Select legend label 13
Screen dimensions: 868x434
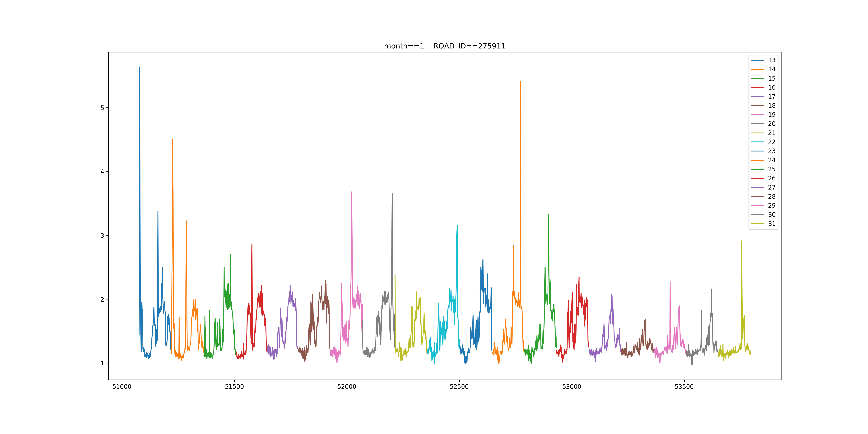click(772, 60)
